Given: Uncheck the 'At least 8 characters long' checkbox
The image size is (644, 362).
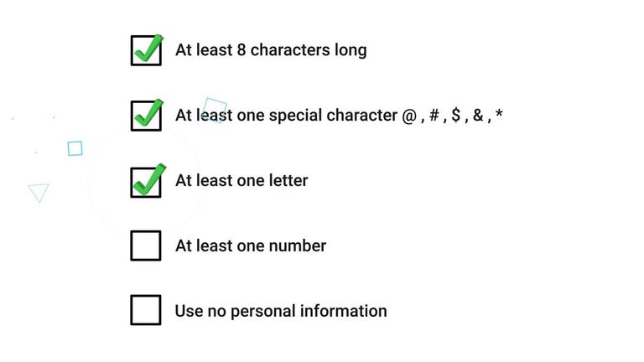Looking at the screenshot, I should click(146, 50).
